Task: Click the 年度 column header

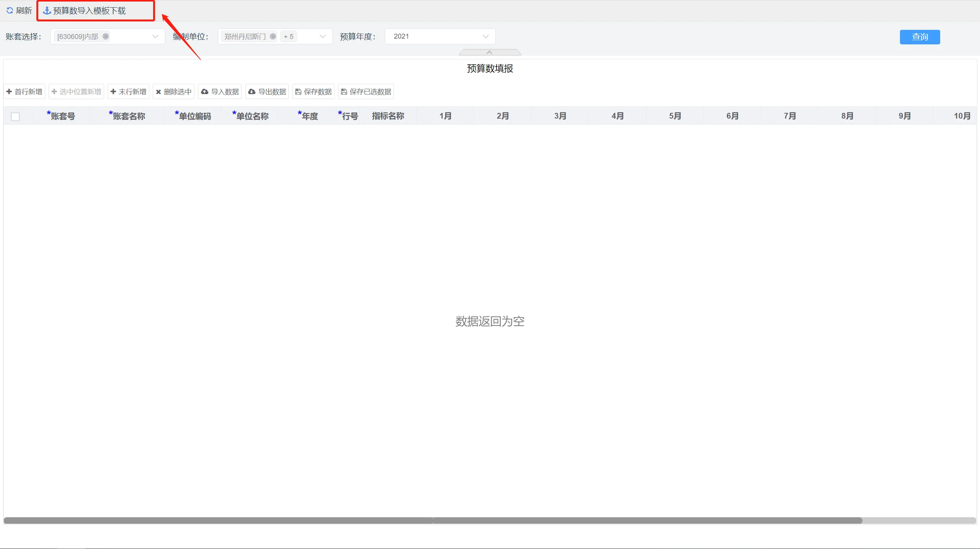Action: (x=308, y=116)
